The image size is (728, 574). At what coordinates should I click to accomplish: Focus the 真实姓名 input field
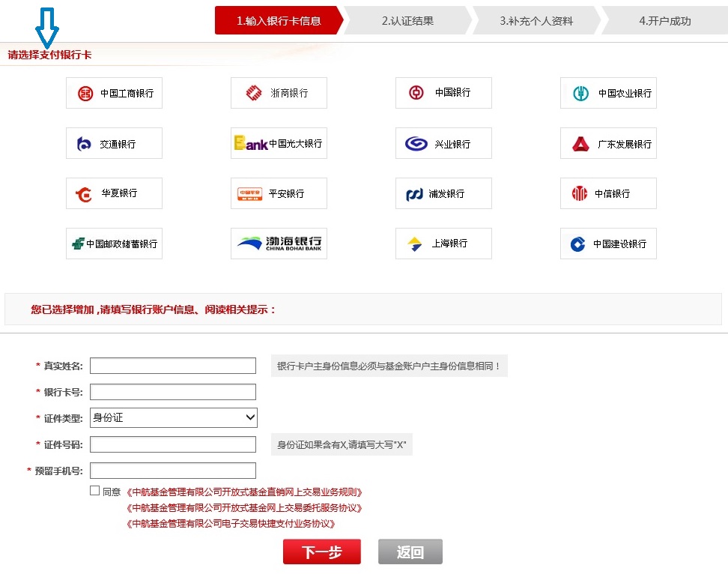[x=173, y=366]
